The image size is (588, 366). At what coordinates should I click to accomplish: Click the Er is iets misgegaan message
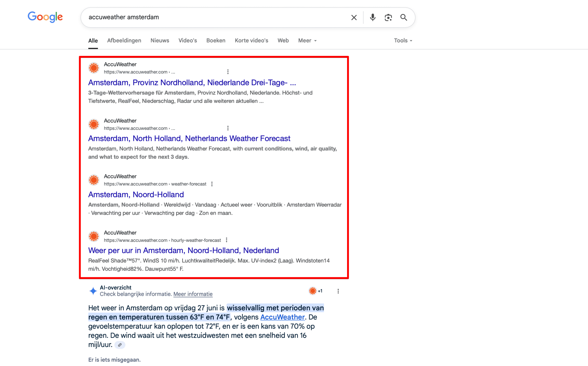pyautogui.click(x=114, y=360)
